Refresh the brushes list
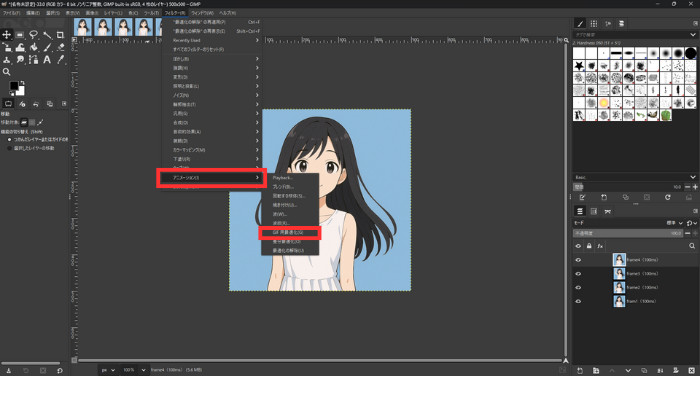This screenshot has height=400, width=700. tap(668, 197)
